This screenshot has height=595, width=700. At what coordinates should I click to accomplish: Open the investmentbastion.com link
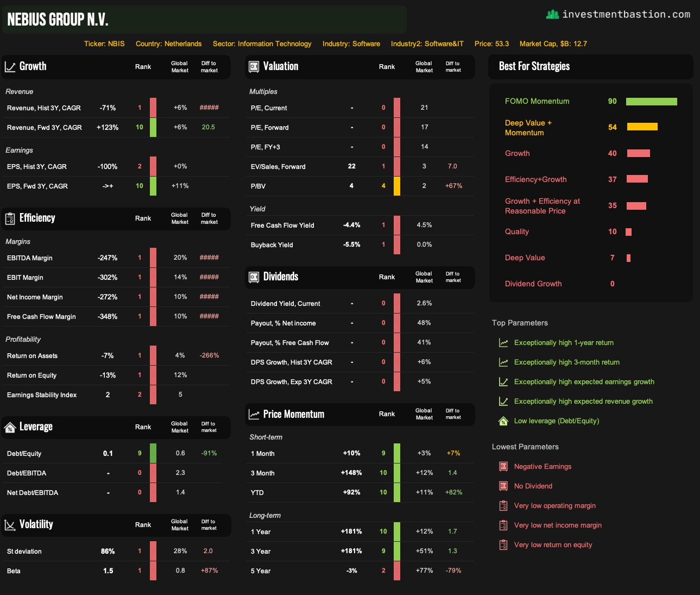(626, 15)
